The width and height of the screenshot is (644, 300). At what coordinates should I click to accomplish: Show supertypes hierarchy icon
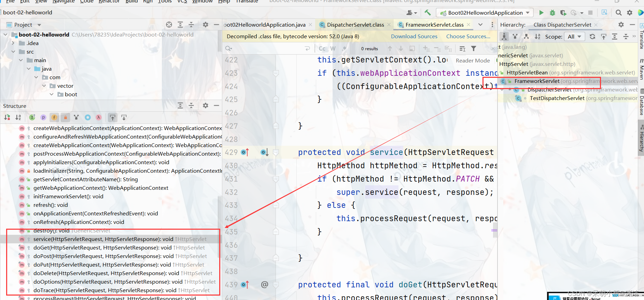515,37
